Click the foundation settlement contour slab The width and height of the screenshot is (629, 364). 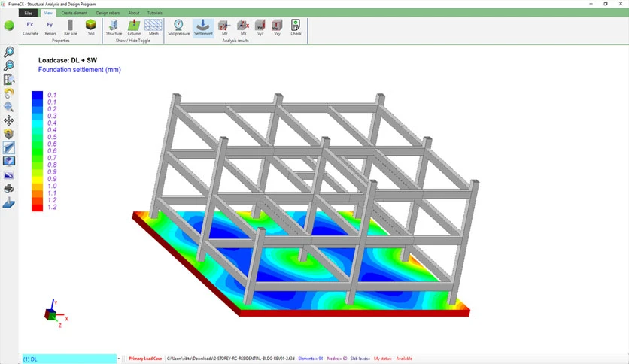coord(301,264)
